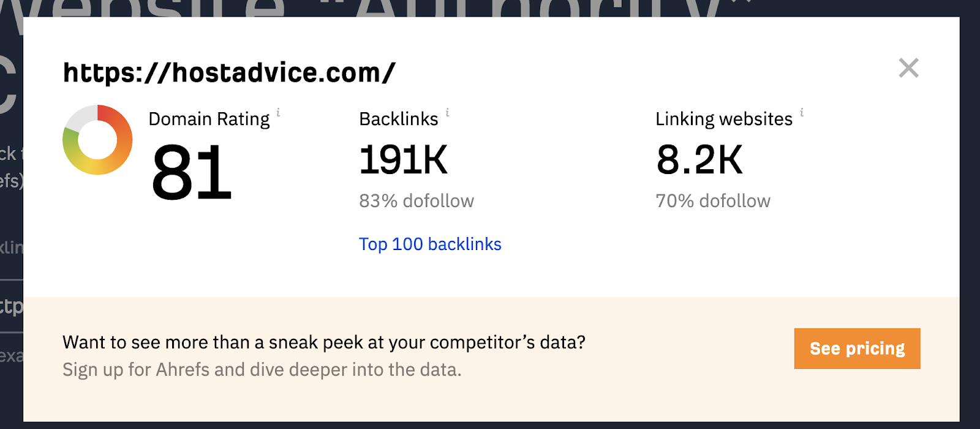The width and height of the screenshot is (980, 429).
Task: Click the Domain Rating donut gauge
Action: [97, 140]
